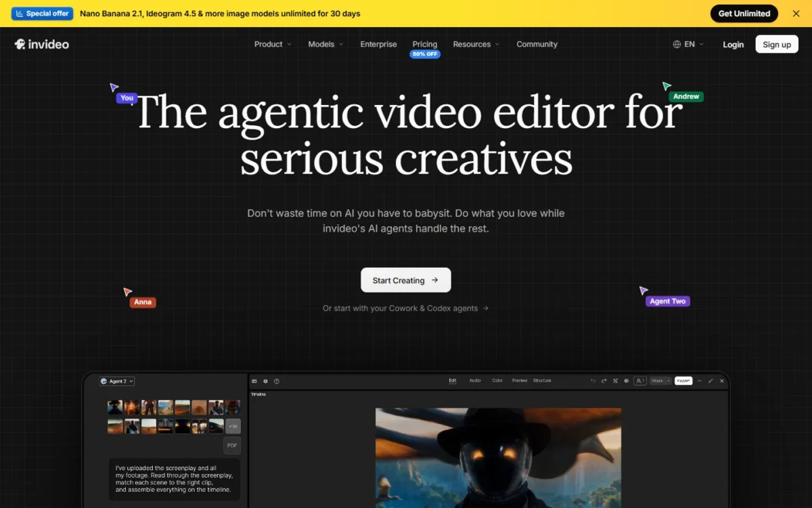Click the clock history icon in editor
This screenshot has height=508, width=812.
tap(277, 381)
